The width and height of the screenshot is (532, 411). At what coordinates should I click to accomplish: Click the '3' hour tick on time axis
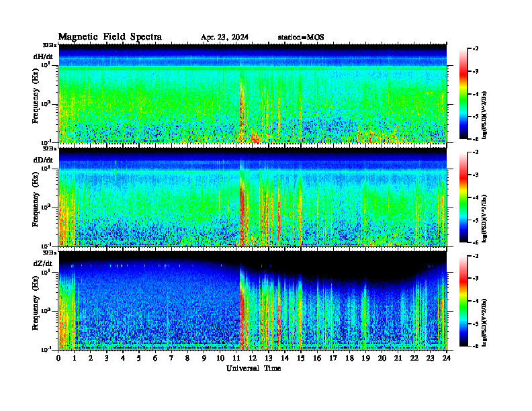pyautogui.click(x=107, y=358)
